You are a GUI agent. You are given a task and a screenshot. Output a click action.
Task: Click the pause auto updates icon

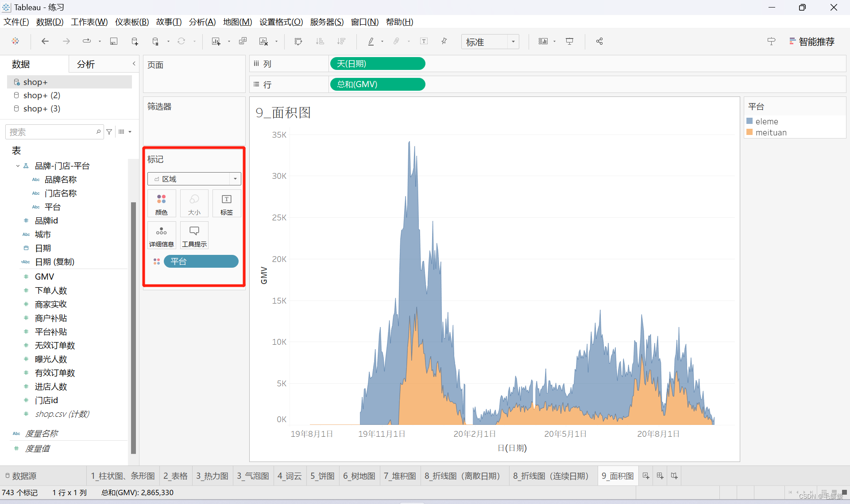coord(155,41)
